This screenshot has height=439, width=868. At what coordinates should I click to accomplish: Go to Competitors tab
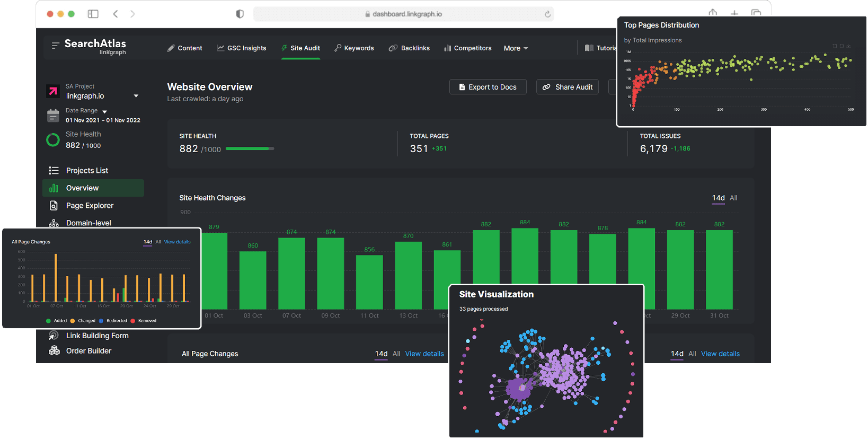(x=468, y=48)
